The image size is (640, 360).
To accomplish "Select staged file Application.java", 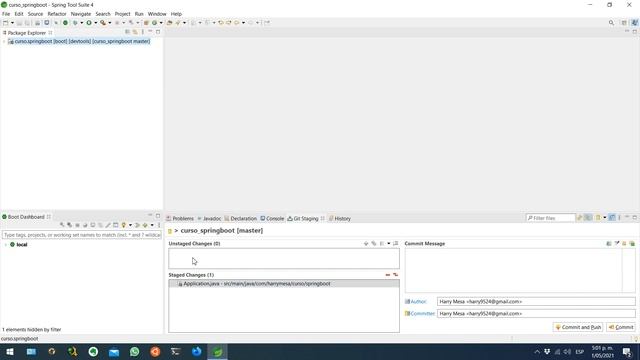I will (x=284, y=283).
